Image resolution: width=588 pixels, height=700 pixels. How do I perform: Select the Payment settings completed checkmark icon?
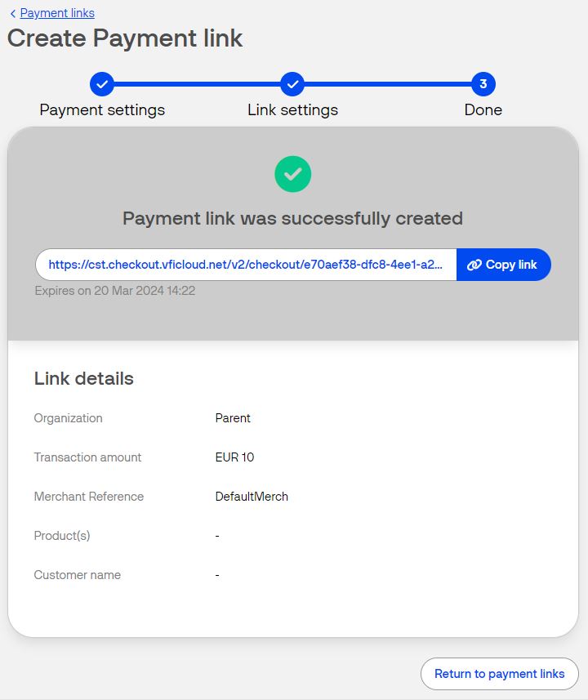coord(101,82)
